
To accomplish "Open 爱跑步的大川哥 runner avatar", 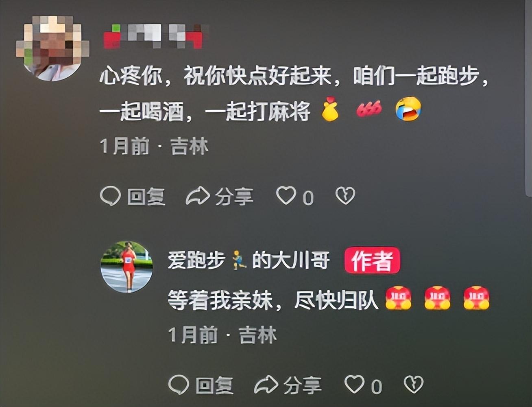I will (x=126, y=267).
